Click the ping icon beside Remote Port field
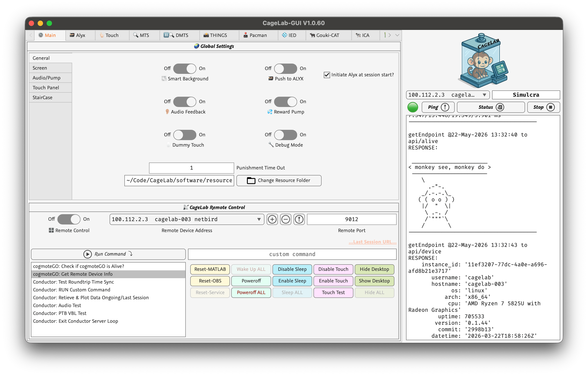This screenshot has width=588, height=376. click(299, 219)
